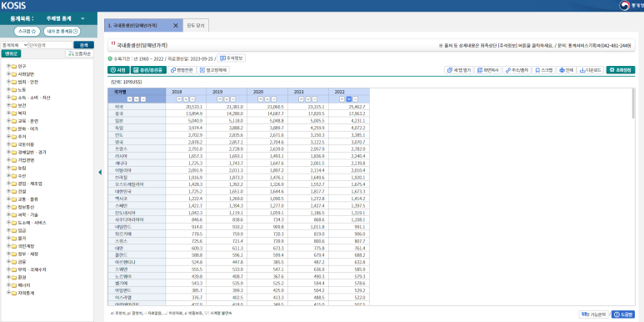Click the 열고정해제 unfreeze columns button
Image resolution: width=644 pixels, height=322 pixels.
tap(213, 70)
